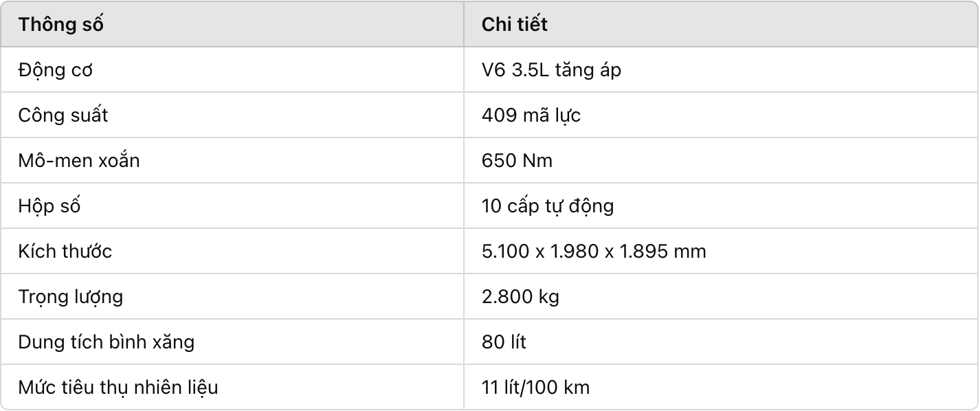Click the '1.895' height number in dimensions
Screen dimensions: 980x411
(644, 252)
